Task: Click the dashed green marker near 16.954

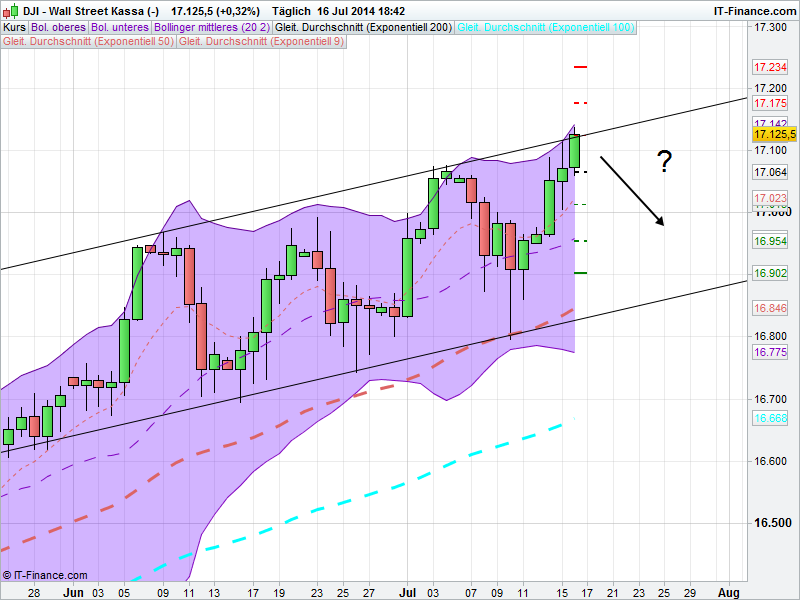Action: coord(580,241)
